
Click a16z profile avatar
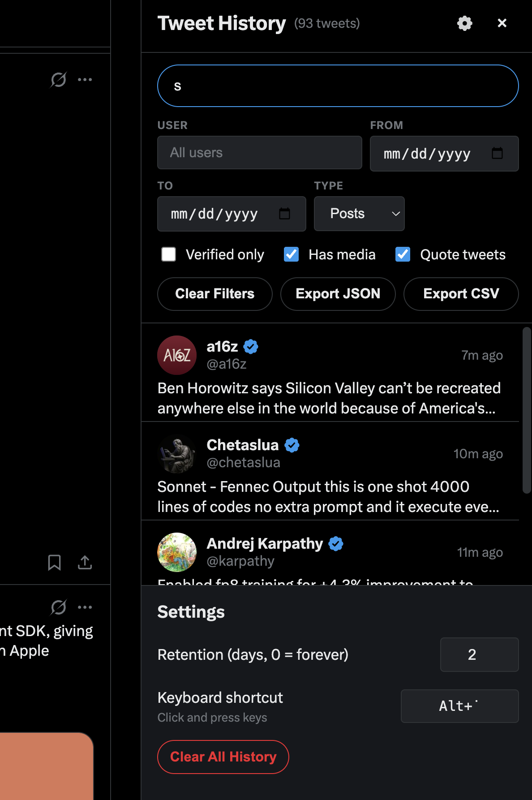point(177,355)
